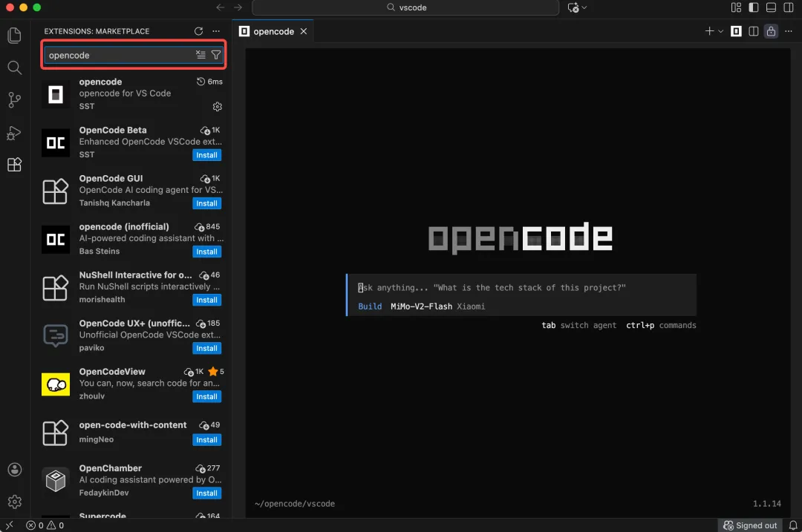Split the editor to the right

754,31
